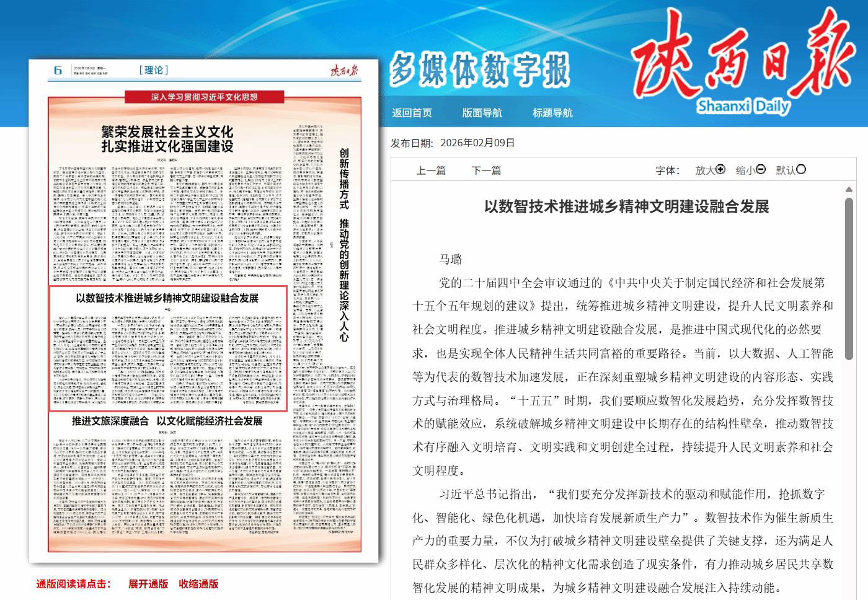Expand the full spread with 展开通版
This screenshot has width=868, height=600.
pyautogui.click(x=148, y=584)
